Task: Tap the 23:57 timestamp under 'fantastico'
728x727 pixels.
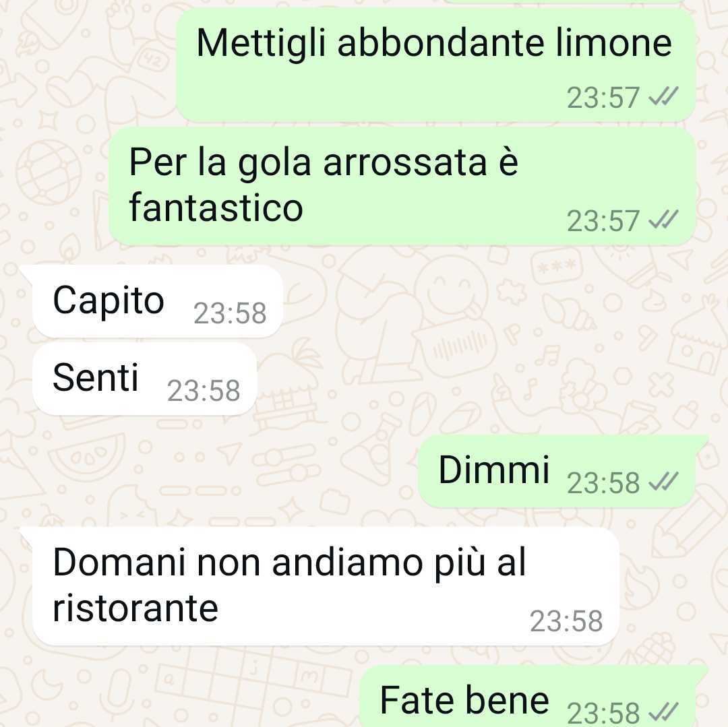Action: (603, 220)
